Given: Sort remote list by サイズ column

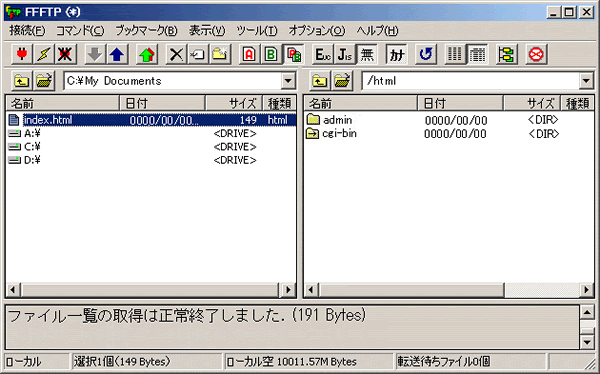Looking at the screenshot, I should point(532,103).
